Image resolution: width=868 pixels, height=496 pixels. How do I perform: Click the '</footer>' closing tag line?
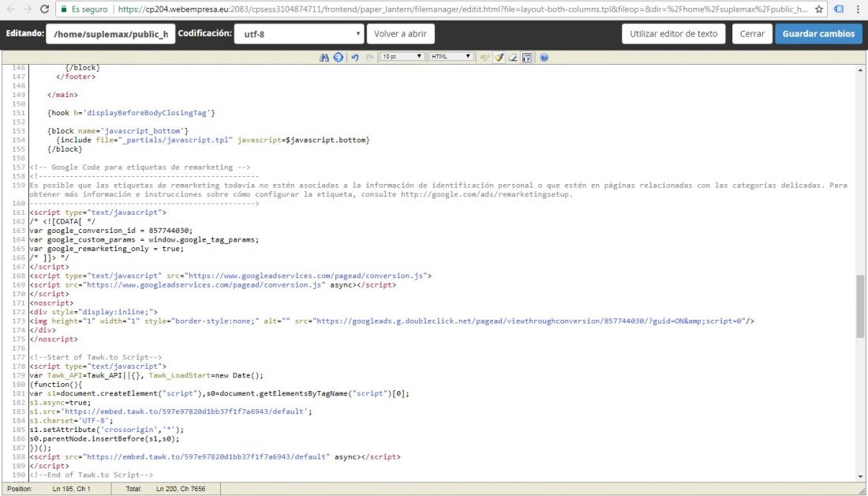(76, 77)
